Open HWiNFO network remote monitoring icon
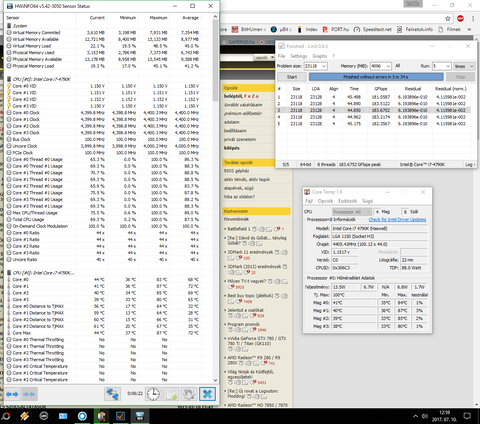The height and width of the screenshot is (424, 480). (x=112, y=394)
